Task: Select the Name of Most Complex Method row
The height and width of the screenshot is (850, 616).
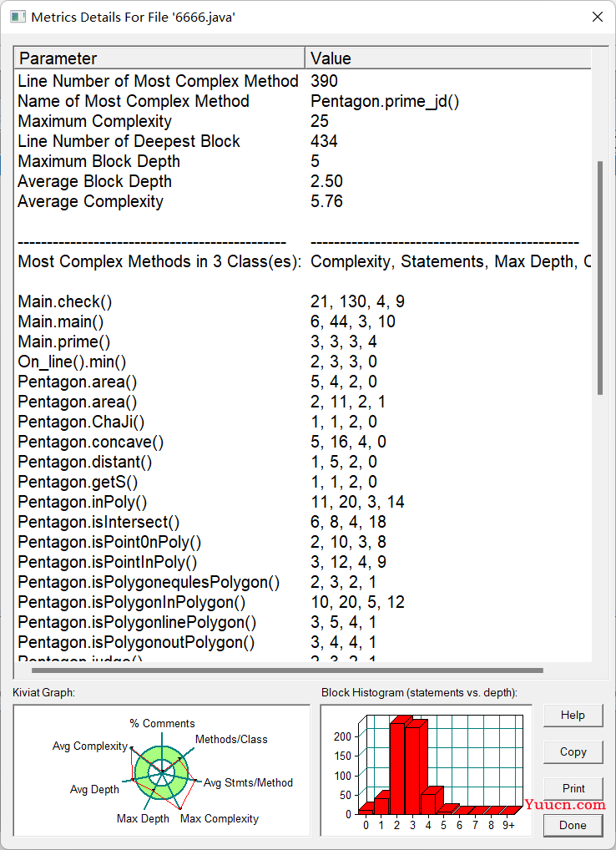Action: (x=303, y=101)
